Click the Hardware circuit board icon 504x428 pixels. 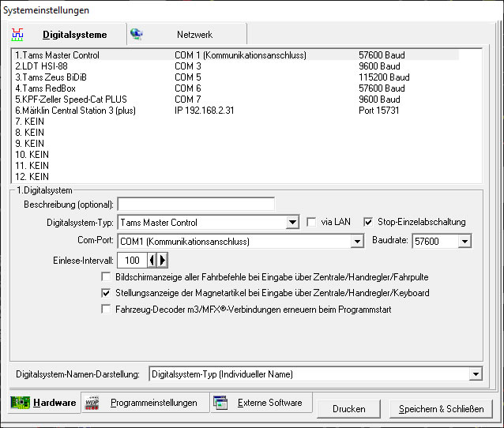click(20, 404)
